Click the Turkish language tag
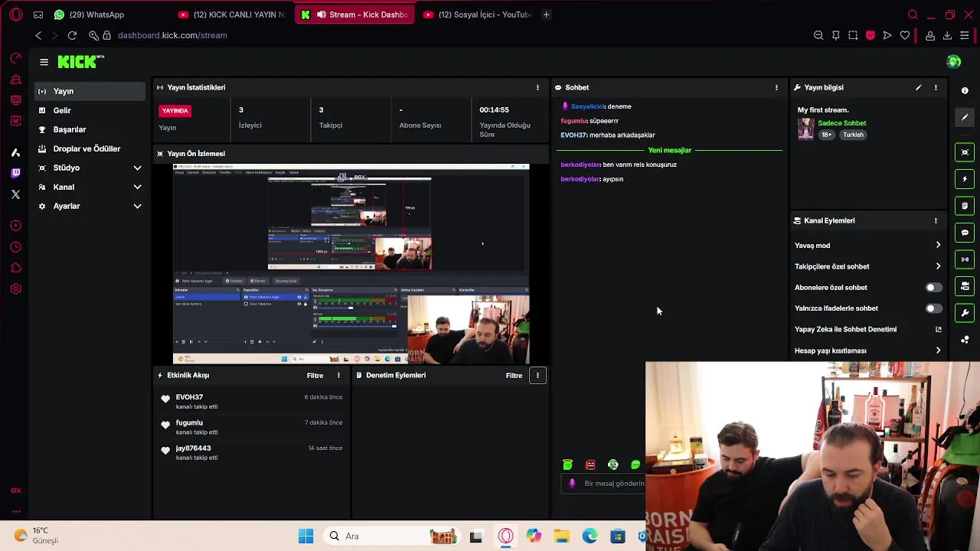Viewport: 980px width, 551px height. click(853, 135)
